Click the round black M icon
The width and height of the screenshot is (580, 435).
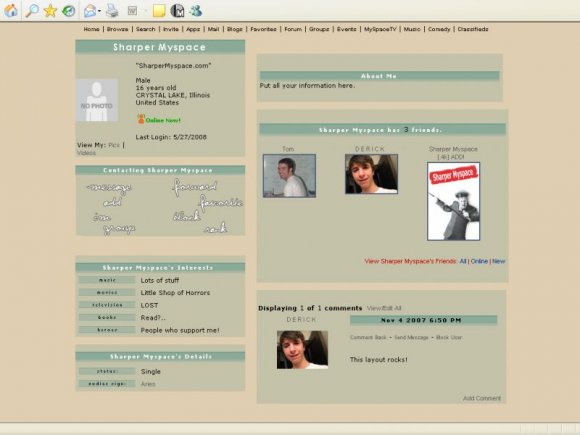coord(177,11)
